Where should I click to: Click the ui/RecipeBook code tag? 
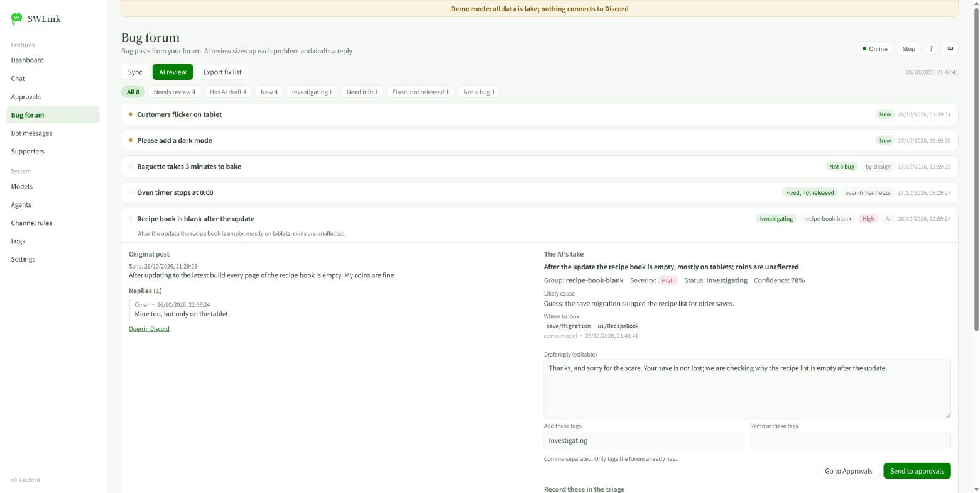coord(618,326)
